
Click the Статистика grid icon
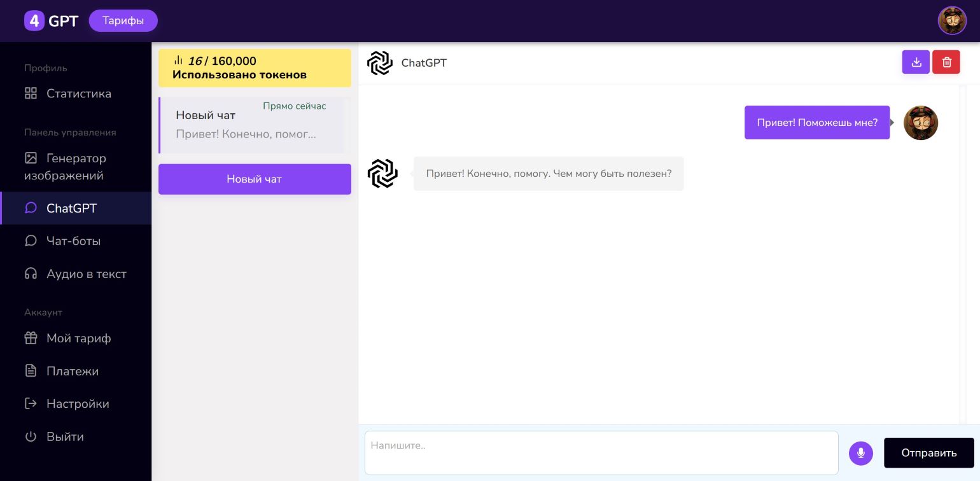click(x=31, y=94)
